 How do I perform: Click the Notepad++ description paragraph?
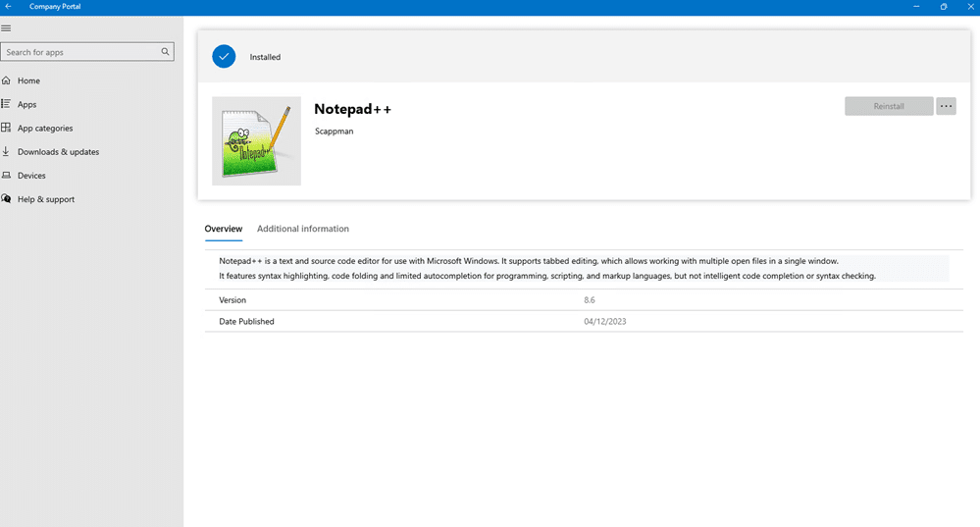point(546,268)
